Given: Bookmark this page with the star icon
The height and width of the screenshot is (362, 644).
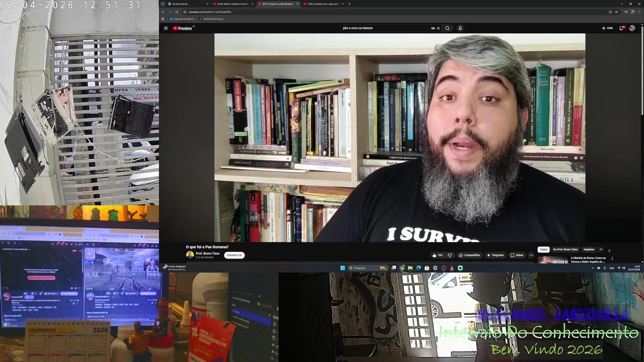Looking at the screenshot, I should (x=616, y=12).
